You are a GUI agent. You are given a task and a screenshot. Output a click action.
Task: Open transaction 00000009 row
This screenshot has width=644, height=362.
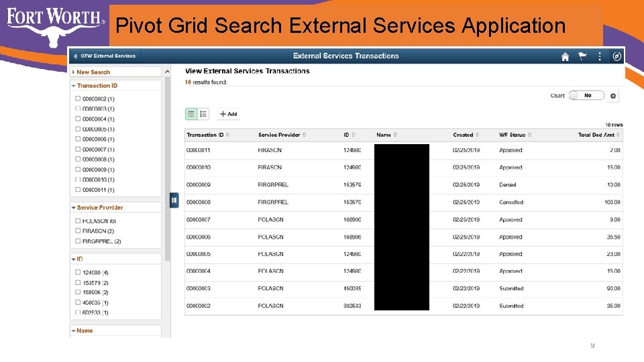[404, 185]
